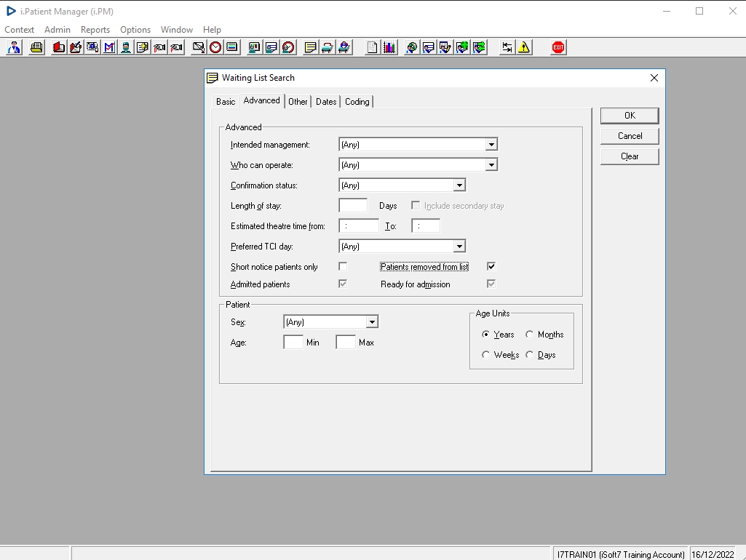This screenshot has height=560, width=746.
Task: Click the note with yellow star icon
Action: [143, 47]
